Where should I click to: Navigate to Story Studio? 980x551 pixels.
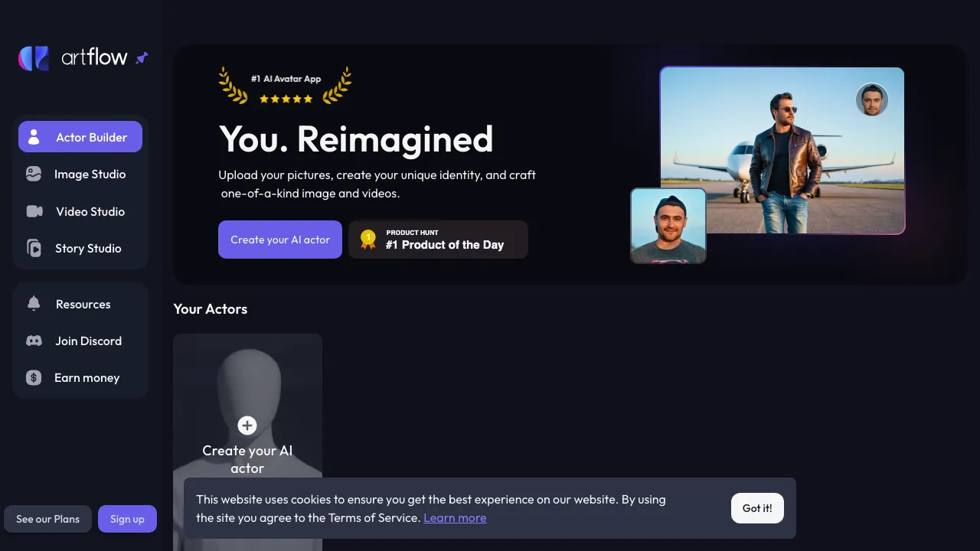(x=88, y=248)
